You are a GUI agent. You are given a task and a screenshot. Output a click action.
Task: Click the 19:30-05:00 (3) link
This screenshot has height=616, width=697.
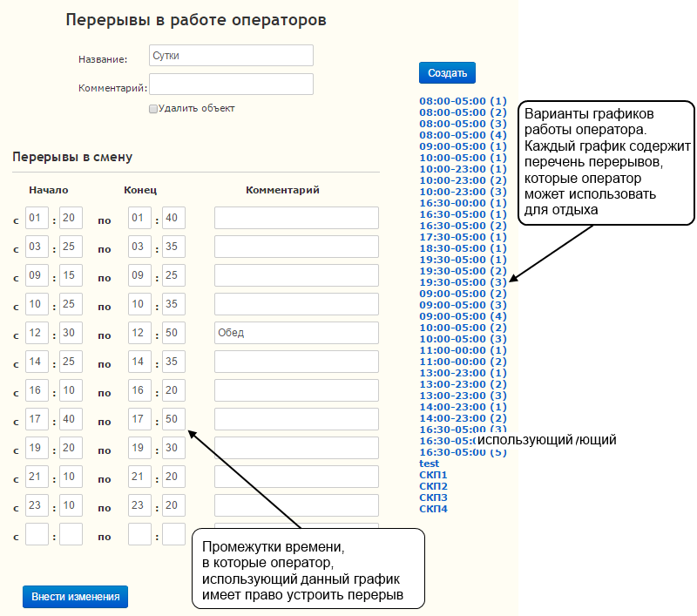[464, 282]
